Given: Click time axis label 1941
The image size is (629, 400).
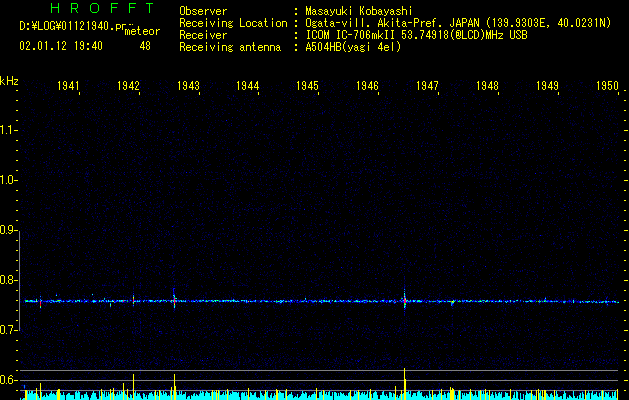Looking at the screenshot, I should pos(68,86).
